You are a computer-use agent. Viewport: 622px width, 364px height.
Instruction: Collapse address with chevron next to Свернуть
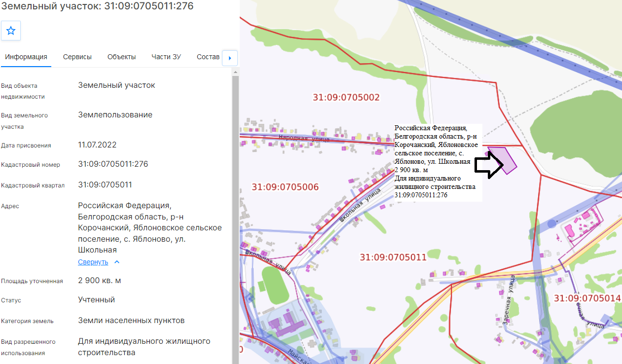[x=117, y=262]
